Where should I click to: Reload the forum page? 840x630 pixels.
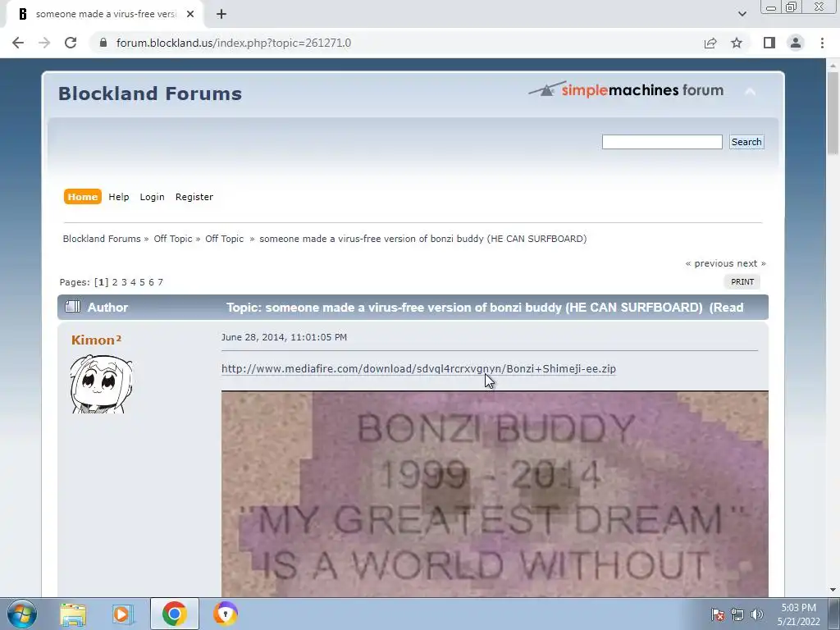(71, 43)
